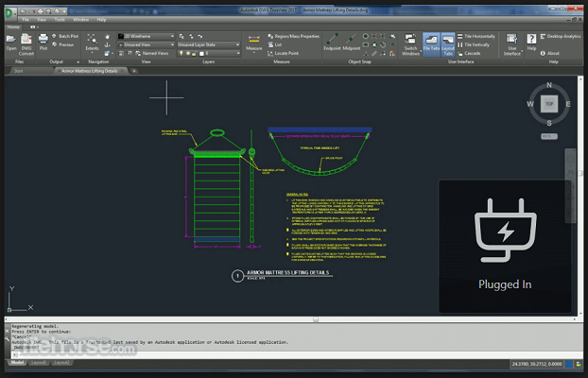Launch the DWG Convert tool
Viewport: 588px width, 378px height.
(26, 44)
